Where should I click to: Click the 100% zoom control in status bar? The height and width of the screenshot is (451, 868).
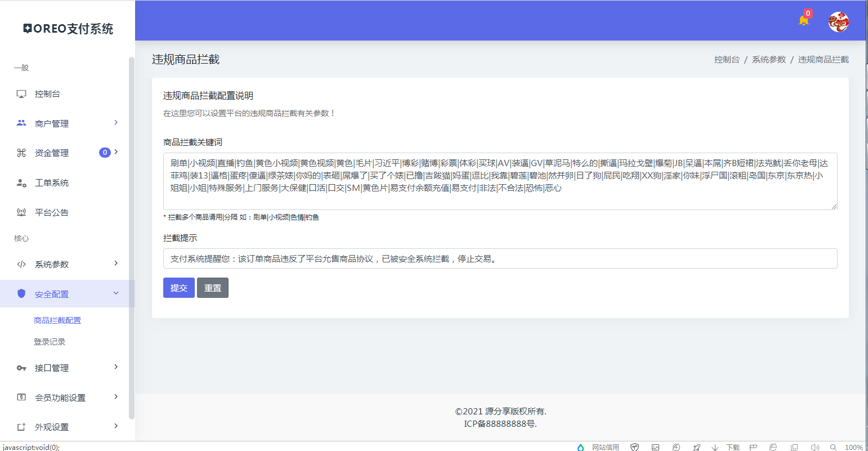850,447
